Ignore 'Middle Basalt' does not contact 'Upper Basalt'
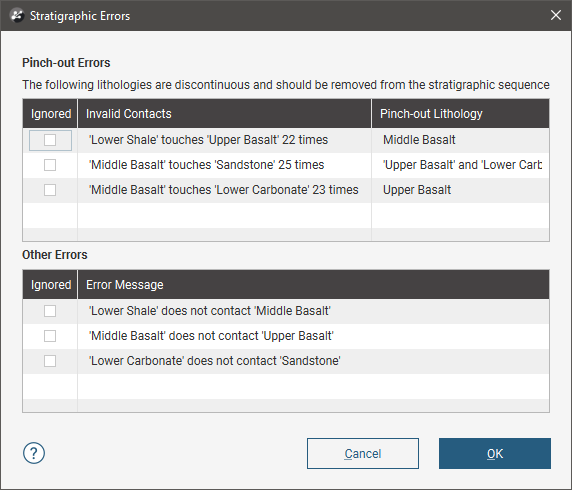This screenshot has width=572, height=490. (50, 336)
